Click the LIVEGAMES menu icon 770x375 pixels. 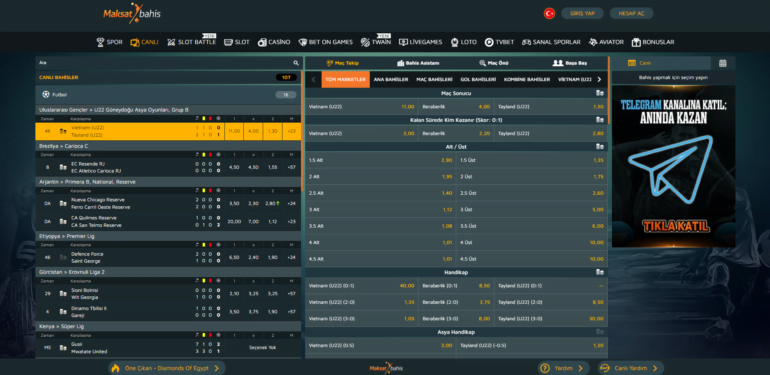(403, 42)
